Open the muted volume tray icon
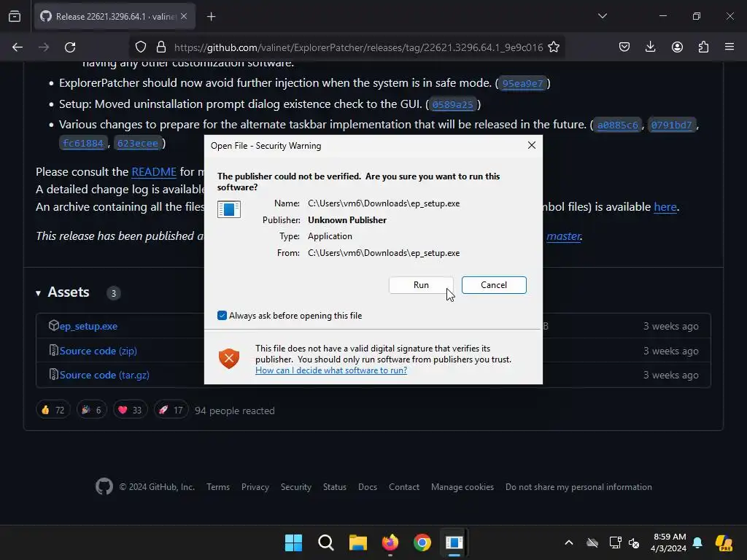Viewport: 747px width, 560px height. click(634, 542)
